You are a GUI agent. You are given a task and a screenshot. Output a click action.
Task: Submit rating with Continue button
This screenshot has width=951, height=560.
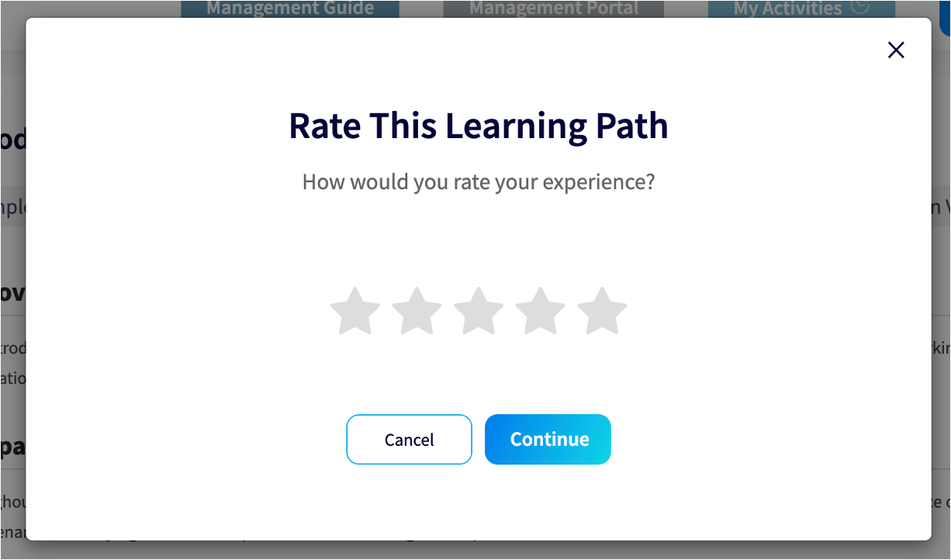pyautogui.click(x=548, y=440)
